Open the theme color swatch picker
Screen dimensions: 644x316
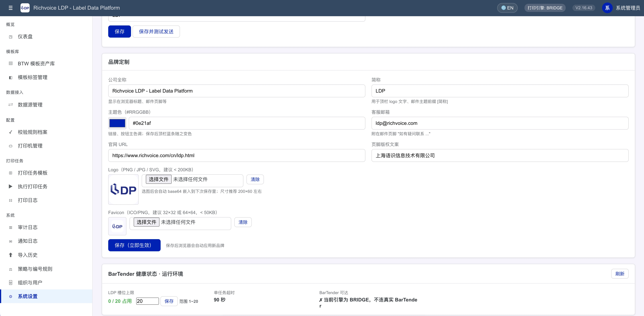pyautogui.click(x=117, y=123)
